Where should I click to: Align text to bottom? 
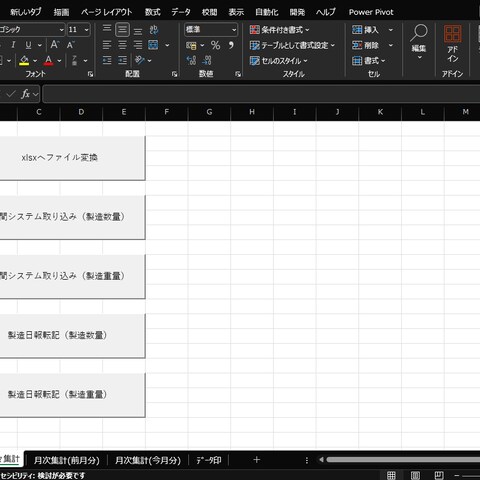(x=138, y=30)
